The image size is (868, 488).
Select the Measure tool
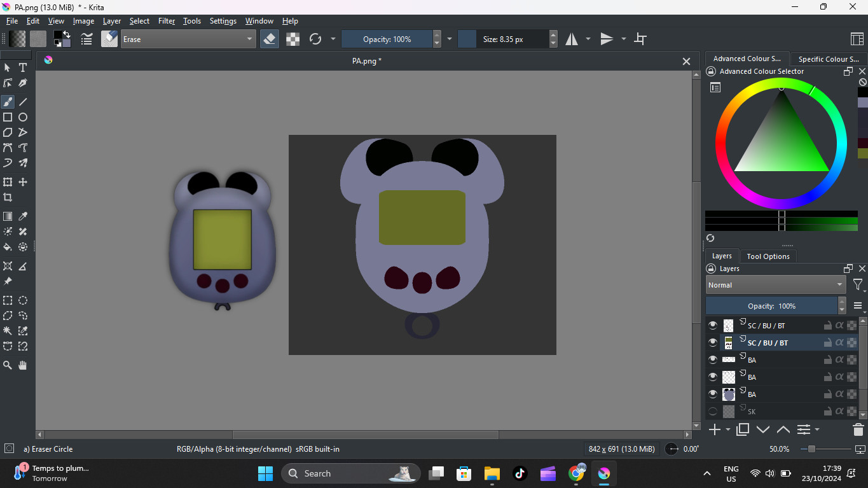pyautogui.click(x=23, y=266)
